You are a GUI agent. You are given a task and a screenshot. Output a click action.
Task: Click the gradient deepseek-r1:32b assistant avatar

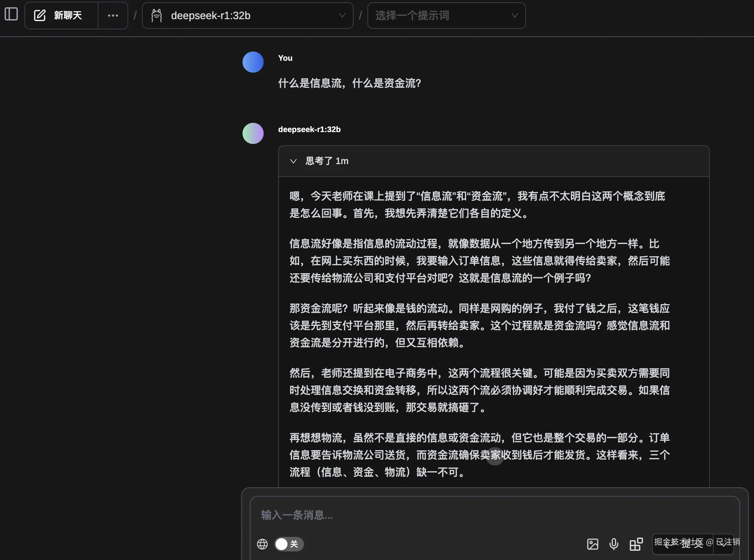coord(253,133)
